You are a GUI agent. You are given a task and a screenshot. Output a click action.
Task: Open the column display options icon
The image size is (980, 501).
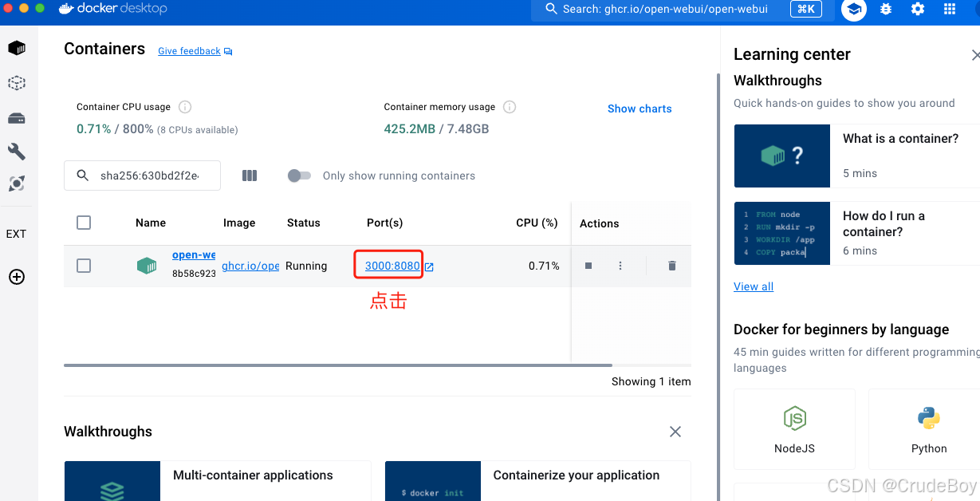250,176
